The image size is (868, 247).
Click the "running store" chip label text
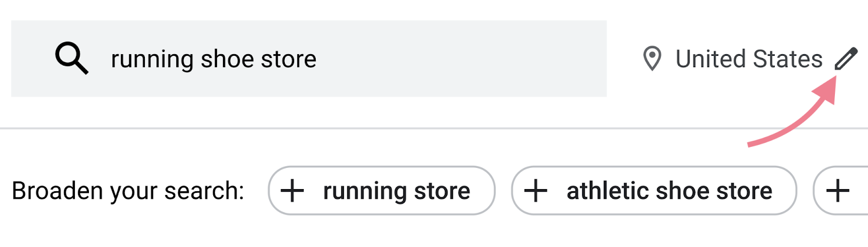[397, 191]
